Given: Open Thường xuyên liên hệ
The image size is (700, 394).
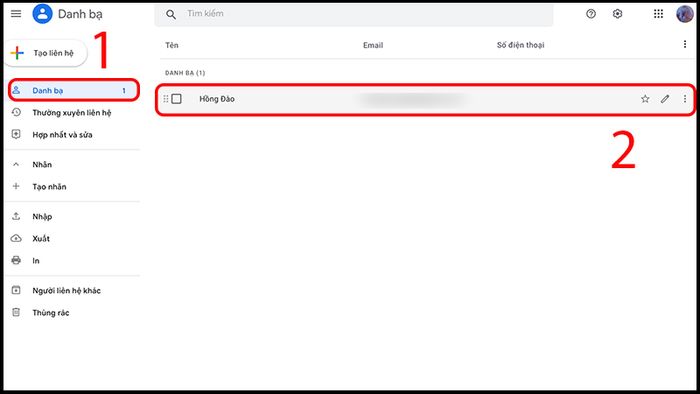Looking at the screenshot, I should (72, 112).
